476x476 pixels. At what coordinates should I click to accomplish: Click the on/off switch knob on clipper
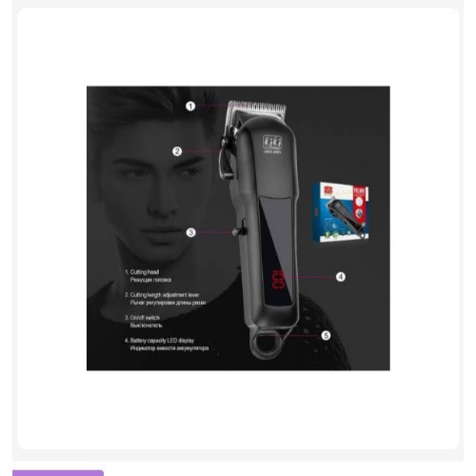click(x=237, y=231)
